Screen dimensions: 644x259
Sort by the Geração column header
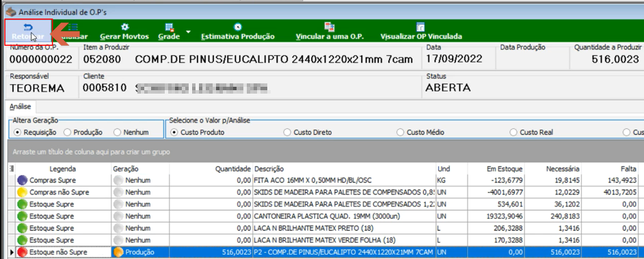click(x=140, y=169)
